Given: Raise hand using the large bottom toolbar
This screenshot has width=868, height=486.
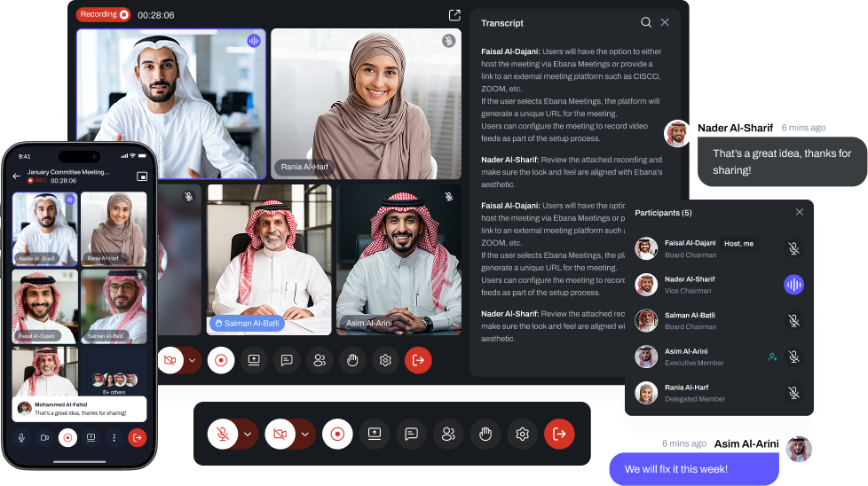Looking at the screenshot, I should 485,434.
